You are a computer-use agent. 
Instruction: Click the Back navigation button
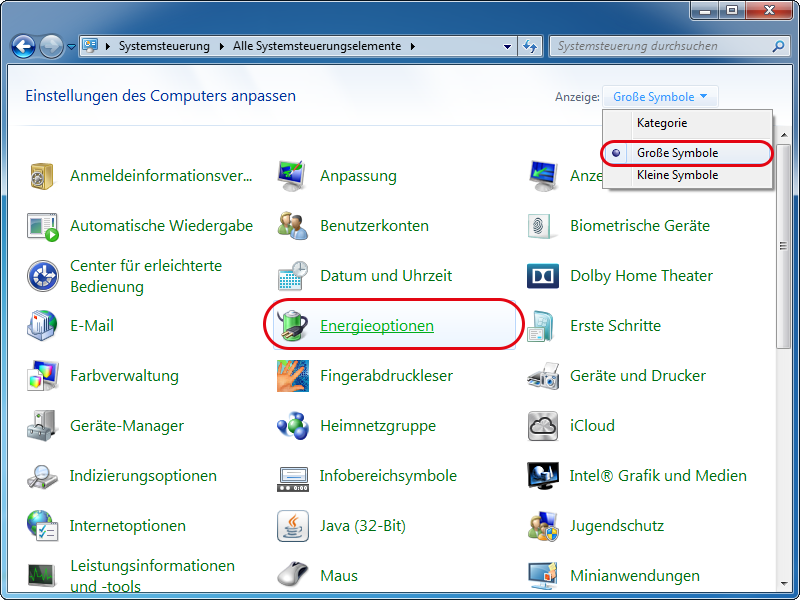point(22,46)
